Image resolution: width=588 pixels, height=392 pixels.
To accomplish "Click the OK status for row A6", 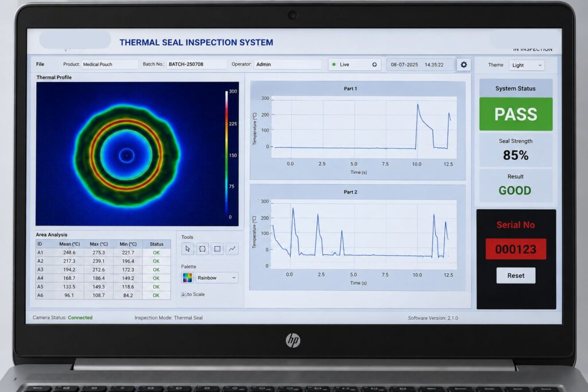I will [x=156, y=296].
